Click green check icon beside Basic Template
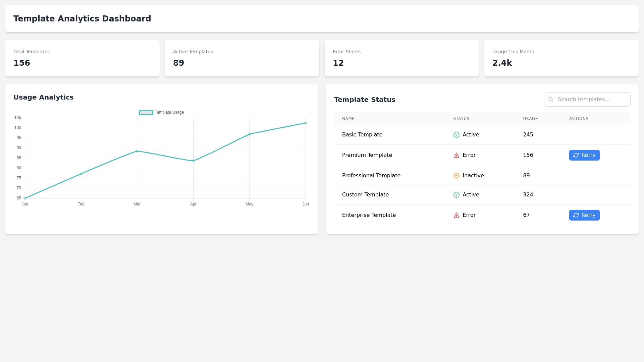Screen dimensions: 644x362 coord(456,135)
